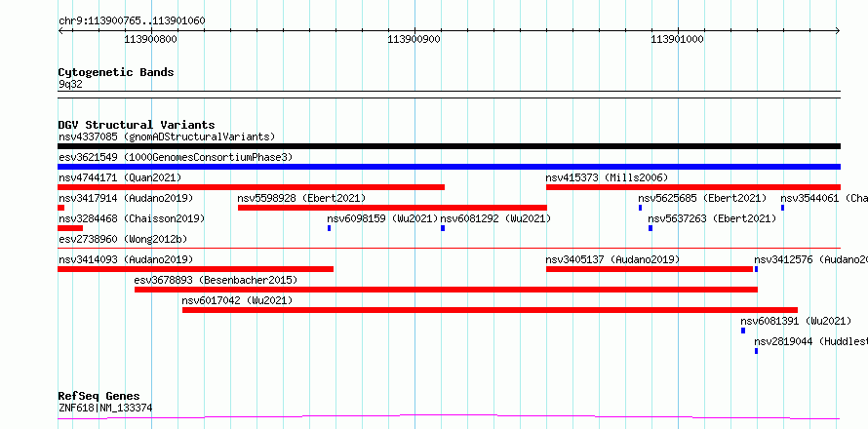Open the esv2738960 (Wong2012b) label
The image size is (868, 429).
pos(123,239)
